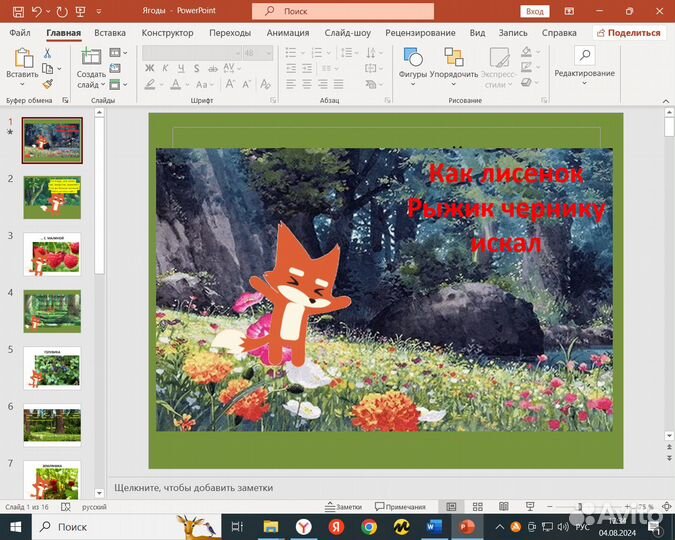
Task: Fit slide to current window icon
Action: click(666, 507)
